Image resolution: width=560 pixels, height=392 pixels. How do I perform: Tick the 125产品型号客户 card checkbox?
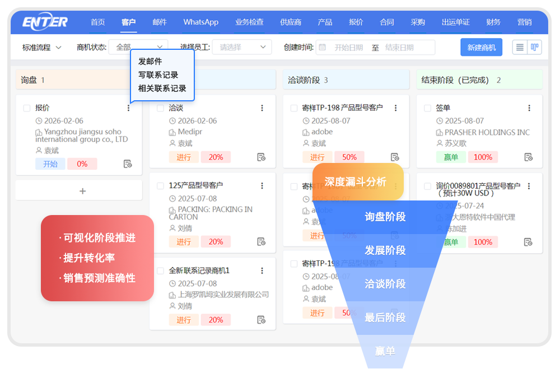[x=160, y=186]
